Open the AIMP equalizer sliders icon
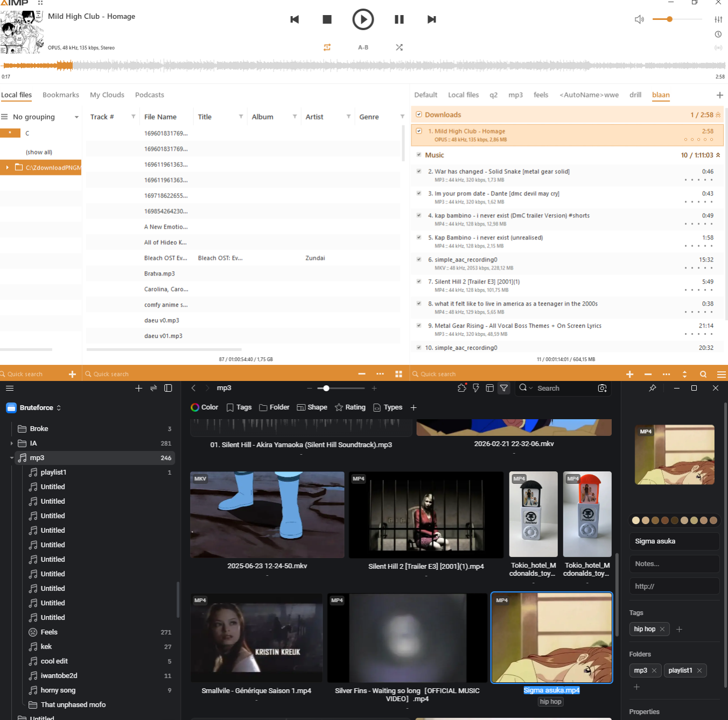728x720 pixels. [718, 19]
